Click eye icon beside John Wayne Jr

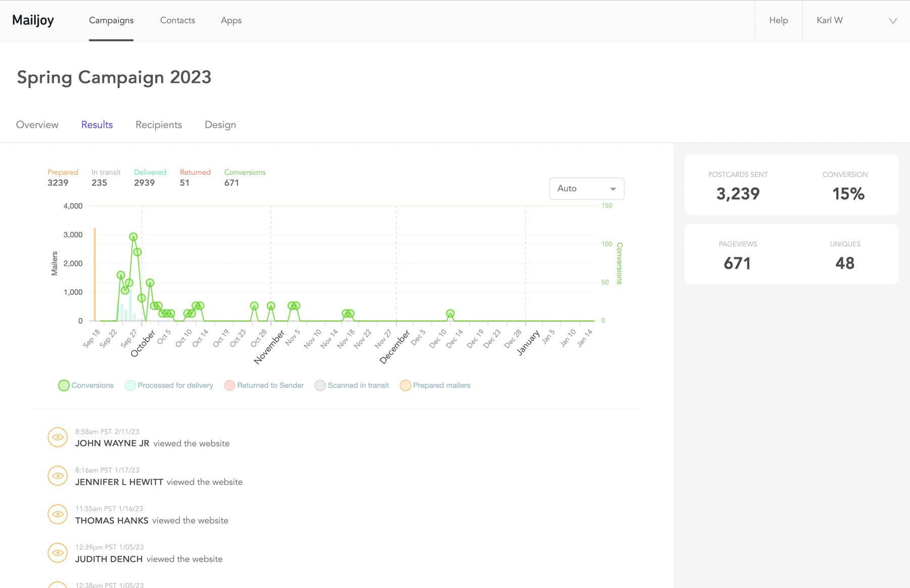pos(58,437)
